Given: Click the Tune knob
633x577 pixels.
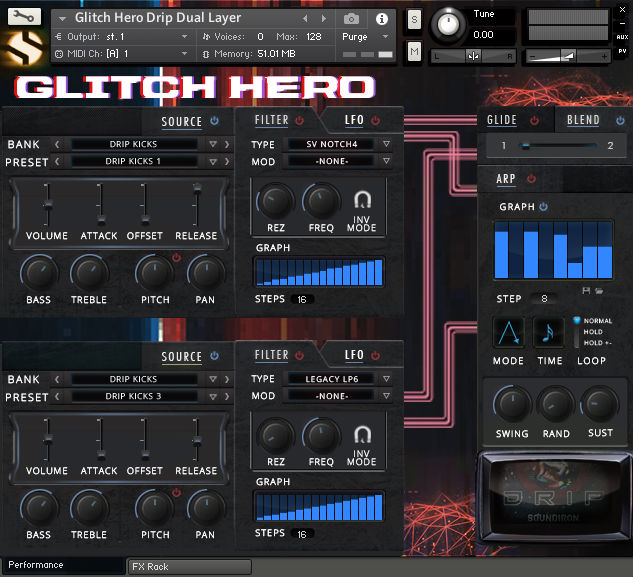Looking at the screenshot, I should coord(448,24).
